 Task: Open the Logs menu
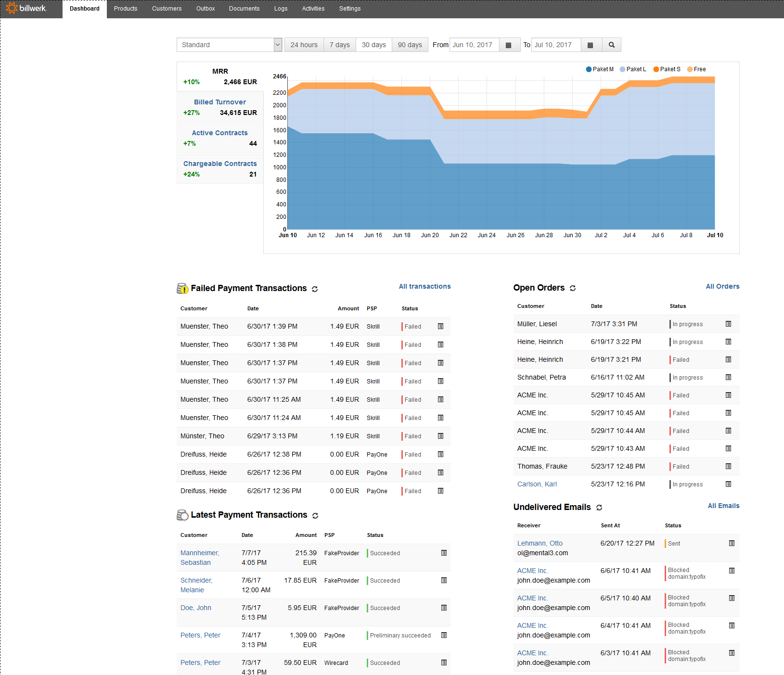point(281,9)
